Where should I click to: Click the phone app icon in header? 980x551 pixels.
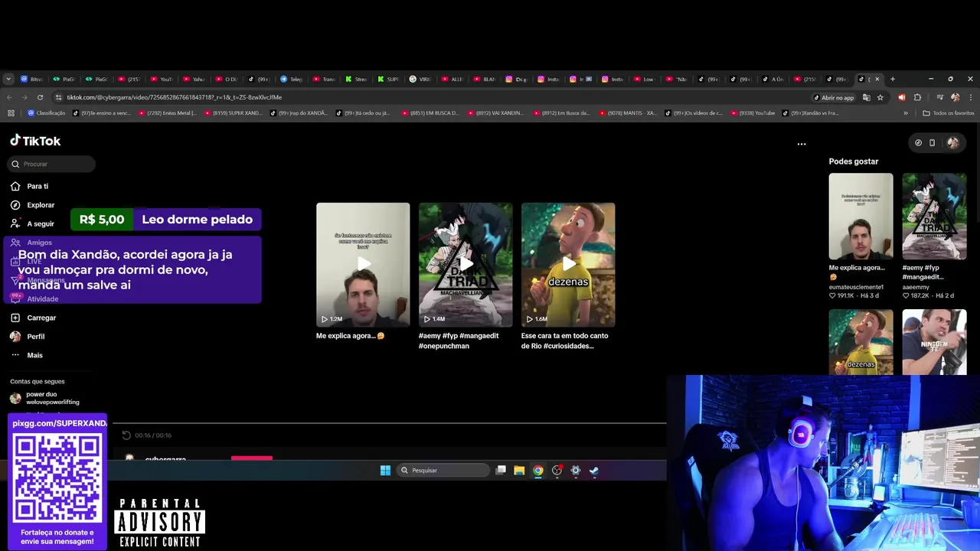tap(932, 142)
